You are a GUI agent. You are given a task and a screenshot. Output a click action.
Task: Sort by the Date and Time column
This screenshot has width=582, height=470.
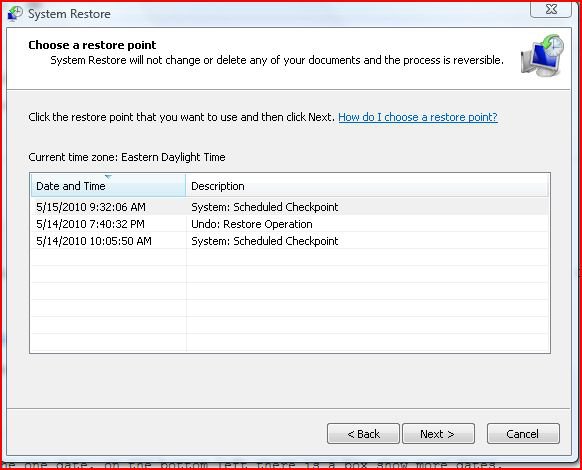click(108, 186)
